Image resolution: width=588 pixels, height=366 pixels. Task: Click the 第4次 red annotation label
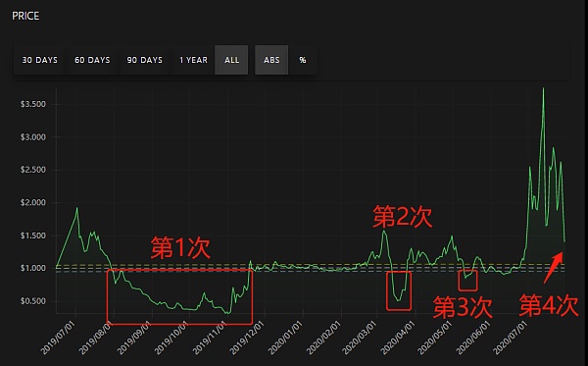[549, 305]
